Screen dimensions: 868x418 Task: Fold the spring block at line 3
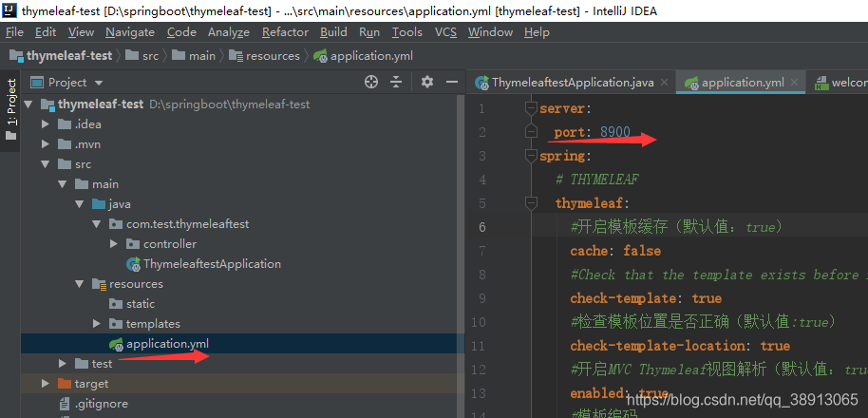(x=531, y=156)
